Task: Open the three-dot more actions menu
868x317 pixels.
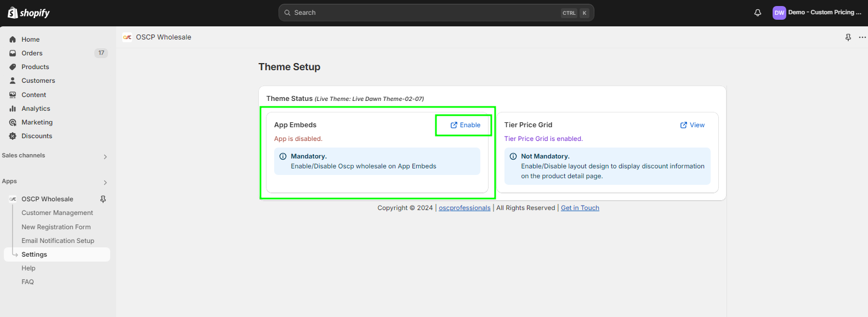Action: (862, 37)
